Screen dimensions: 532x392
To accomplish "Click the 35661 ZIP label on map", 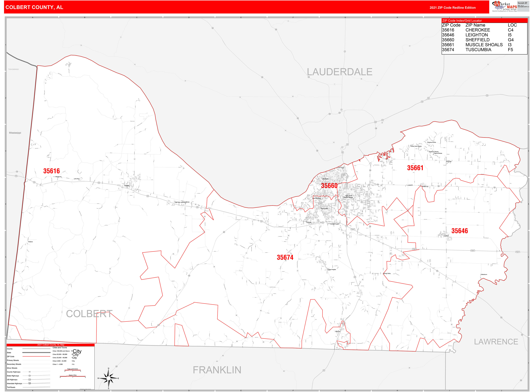I will pyautogui.click(x=415, y=168).
